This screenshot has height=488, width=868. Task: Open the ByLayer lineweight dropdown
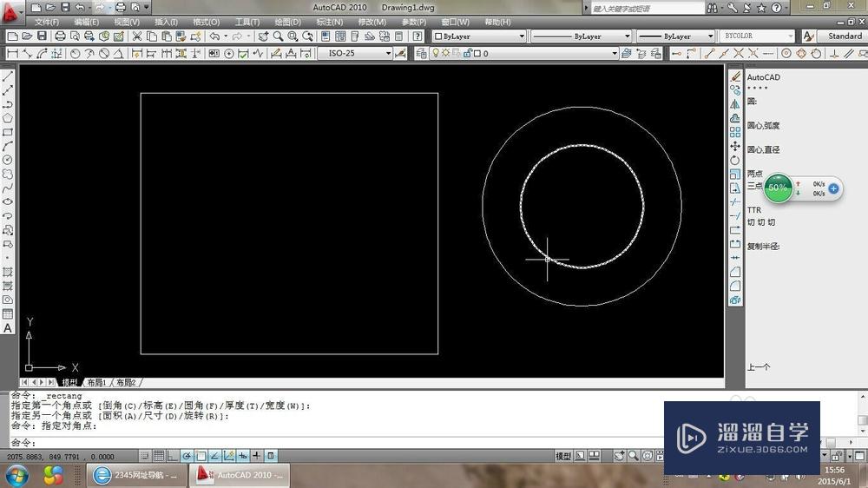(711, 36)
